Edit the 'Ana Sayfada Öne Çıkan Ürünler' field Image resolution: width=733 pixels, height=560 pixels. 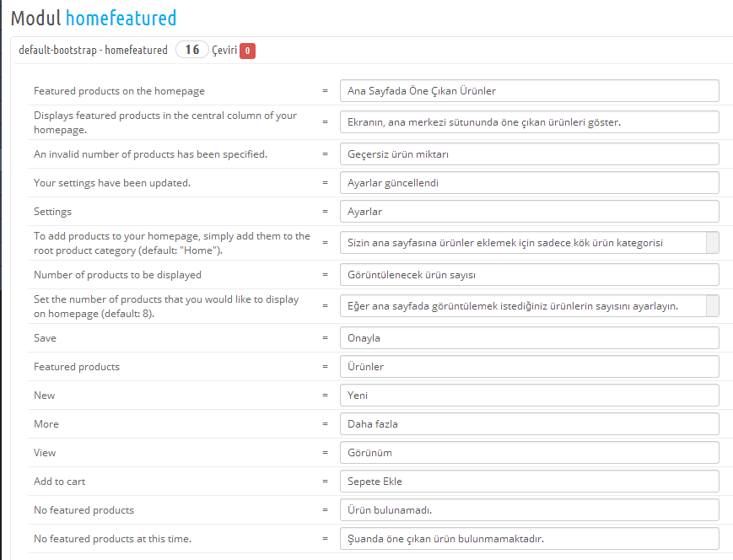tap(529, 91)
